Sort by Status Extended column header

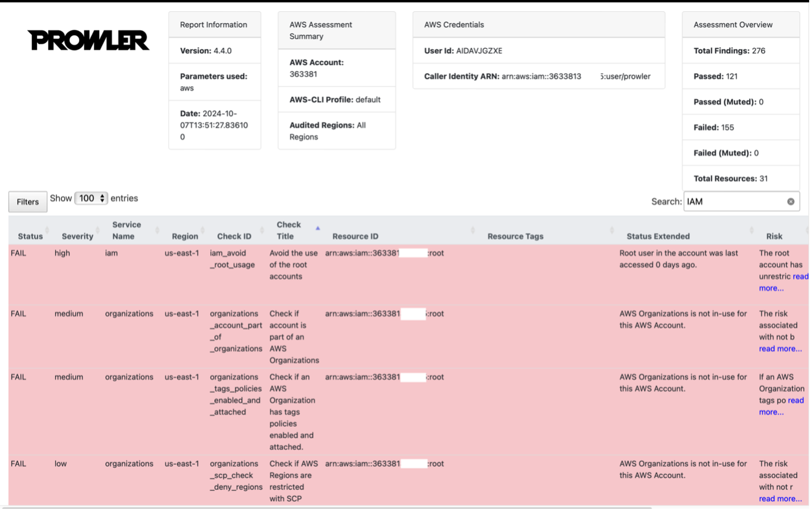[658, 236]
